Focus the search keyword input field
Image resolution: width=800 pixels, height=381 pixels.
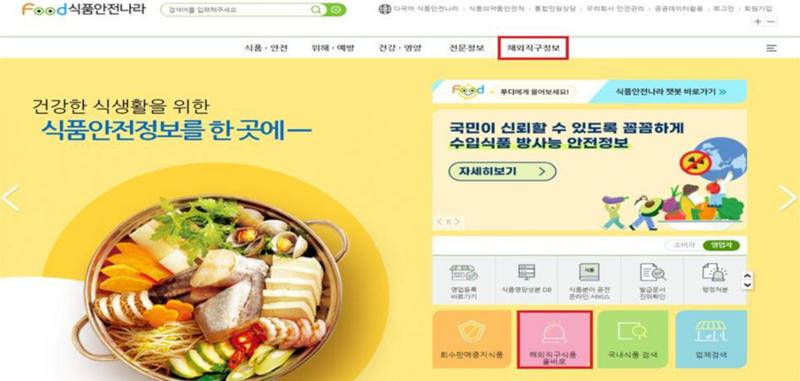pyautogui.click(x=238, y=10)
